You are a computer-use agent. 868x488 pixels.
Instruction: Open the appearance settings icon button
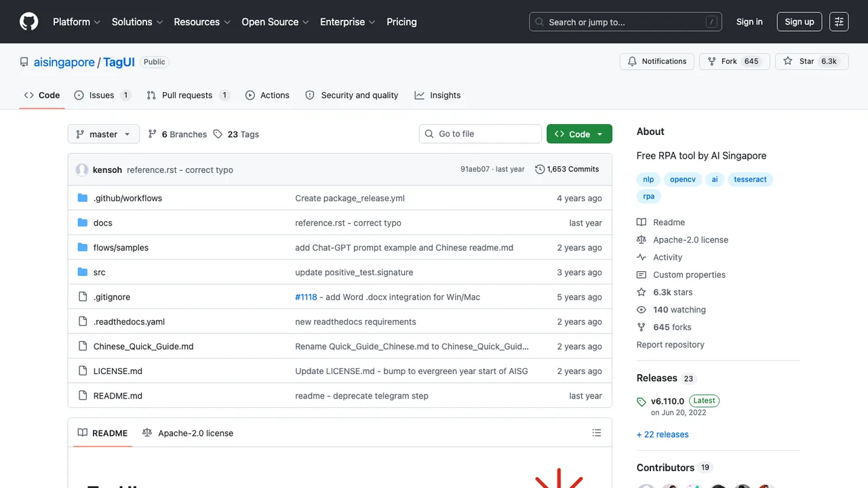839,22
